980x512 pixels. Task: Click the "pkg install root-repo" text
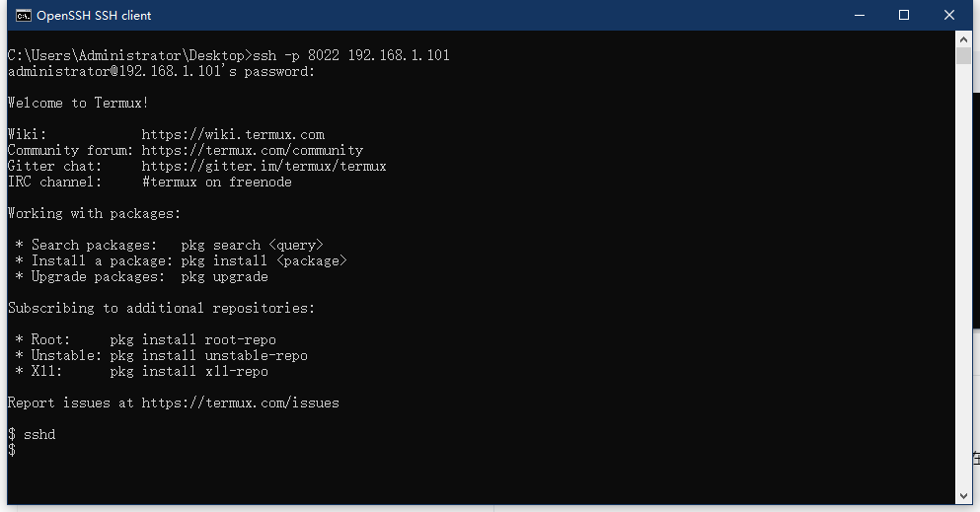192,339
